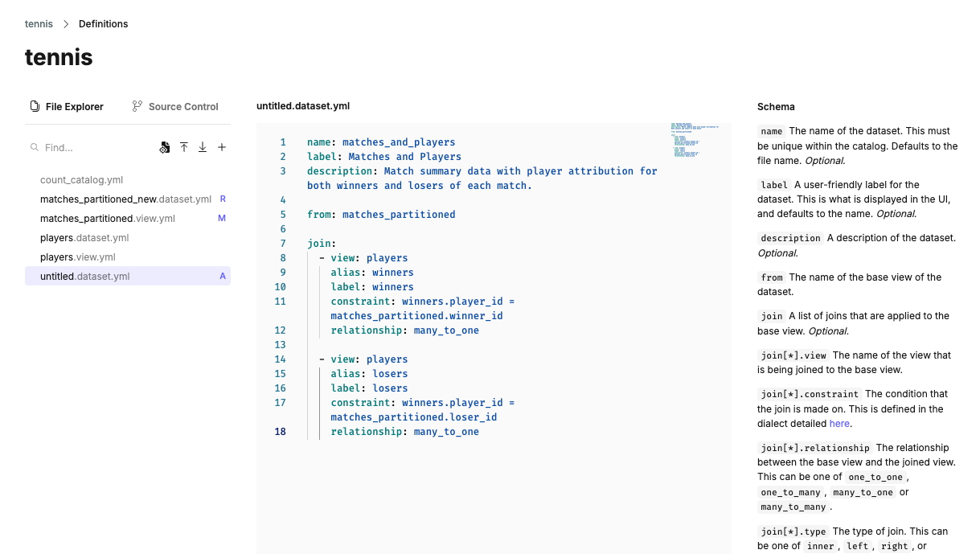This screenshot has height=554, width=980.
Task: Open matches_partitioned.view.yml file
Action: coord(128,219)
